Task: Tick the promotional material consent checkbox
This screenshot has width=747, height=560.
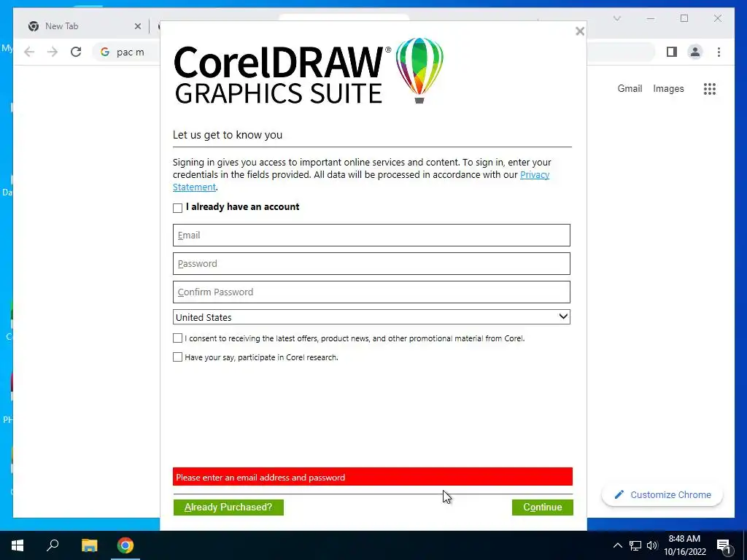Action: click(x=178, y=338)
